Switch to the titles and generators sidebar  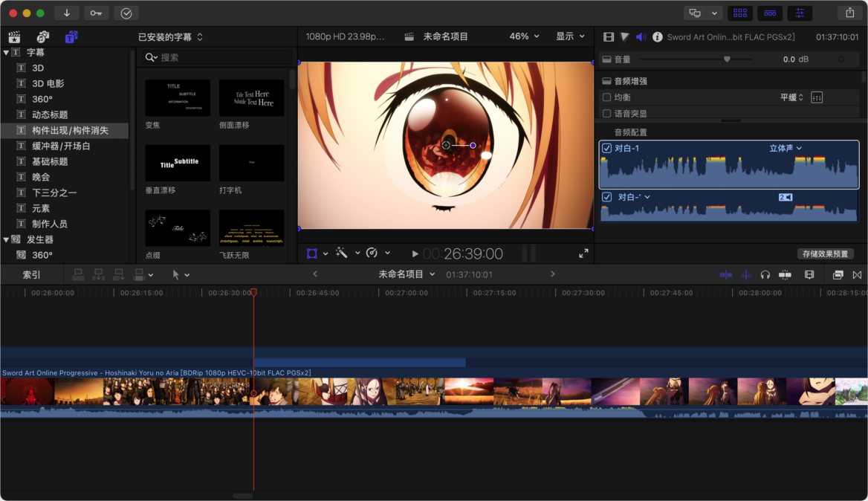coord(71,37)
